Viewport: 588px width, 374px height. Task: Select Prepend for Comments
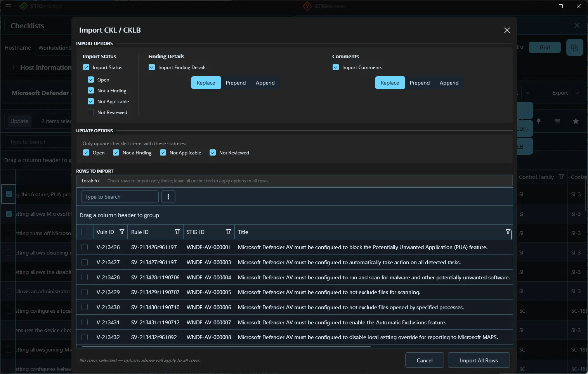420,83
